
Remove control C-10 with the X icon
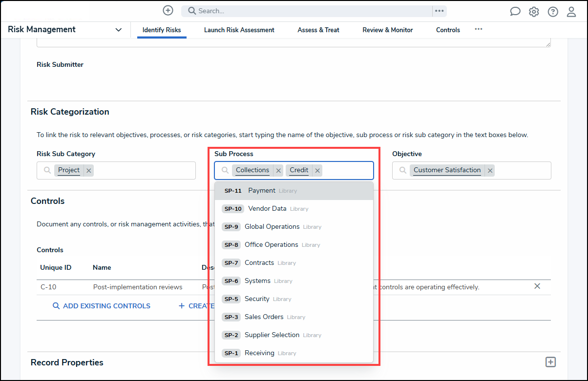[x=537, y=286]
